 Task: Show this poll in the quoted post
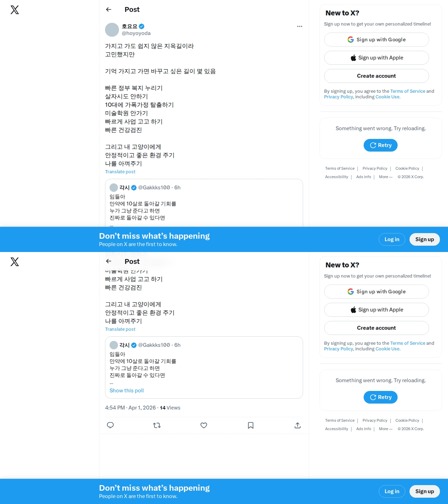[x=127, y=391]
